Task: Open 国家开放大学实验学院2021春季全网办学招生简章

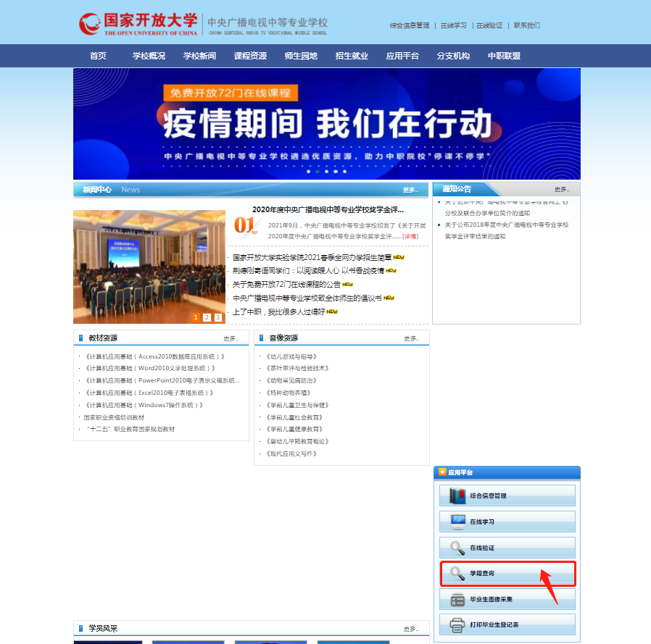Action: [x=312, y=258]
